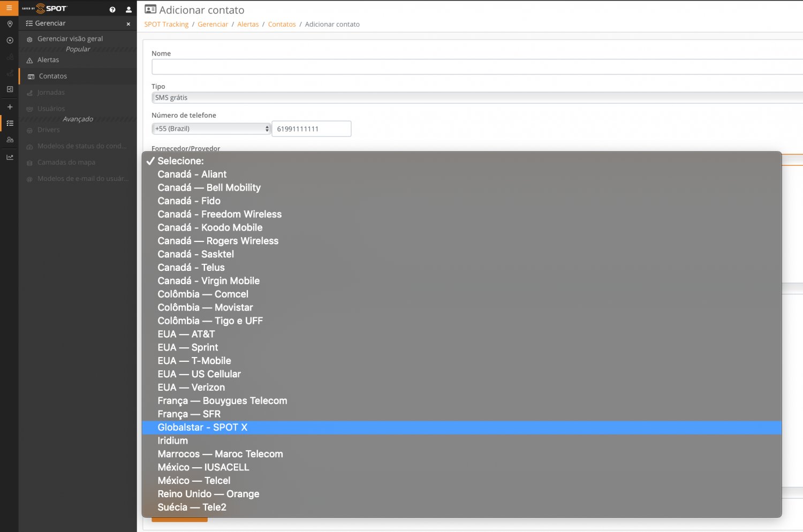This screenshot has height=532, width=803.
Task: Select Globalstar - SPOT X from the list
Action: [x=202, y=428]
